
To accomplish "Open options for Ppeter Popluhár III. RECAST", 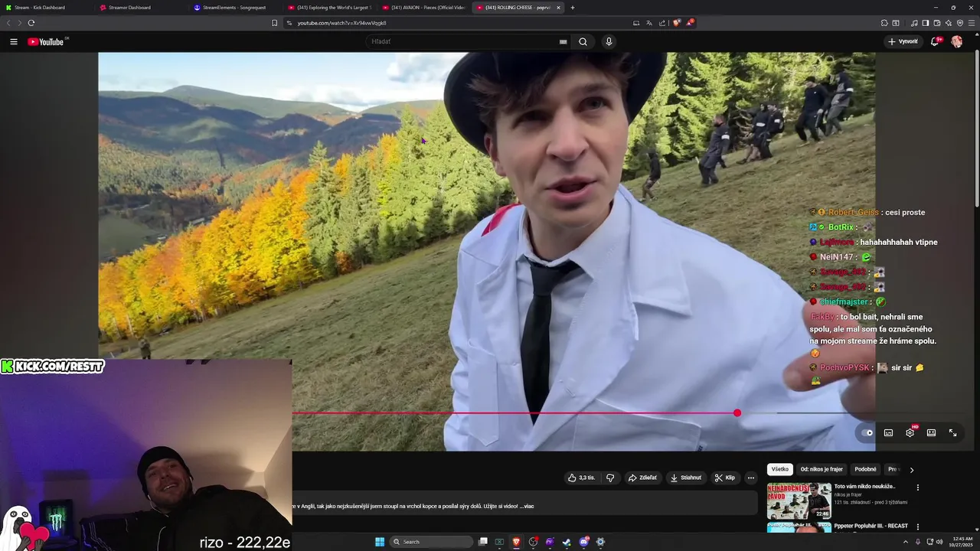I will [x=917, y=527].
